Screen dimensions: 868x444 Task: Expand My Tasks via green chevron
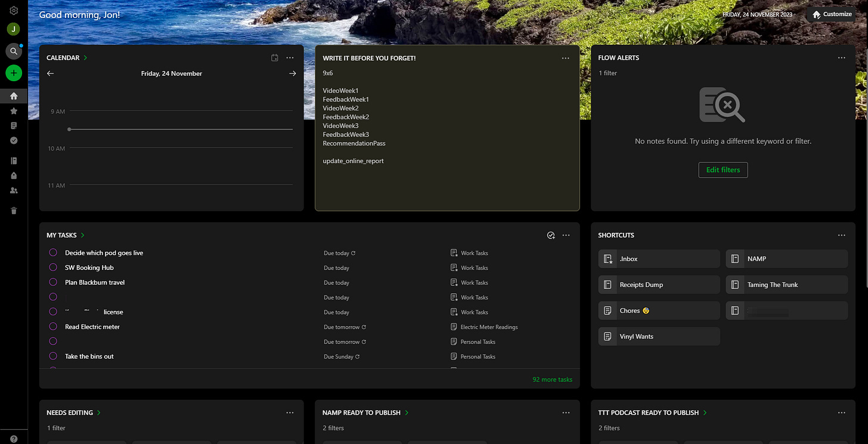click(83, 235)
